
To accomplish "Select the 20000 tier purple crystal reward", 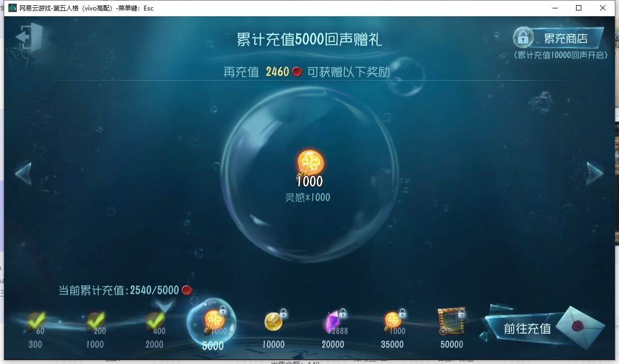I will pos(334,329).
